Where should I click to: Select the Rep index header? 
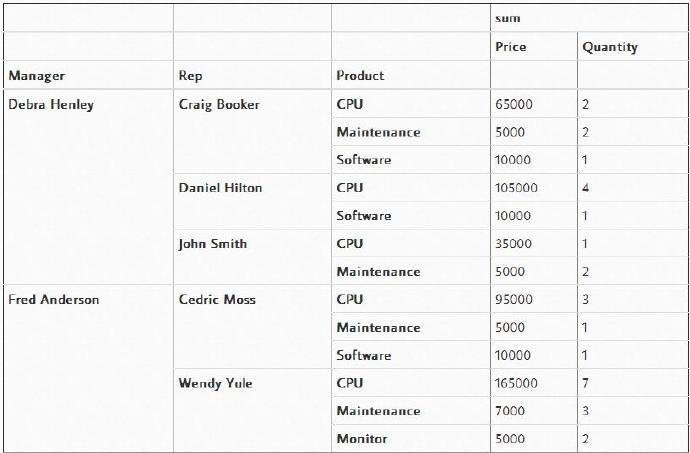[190, 75]
